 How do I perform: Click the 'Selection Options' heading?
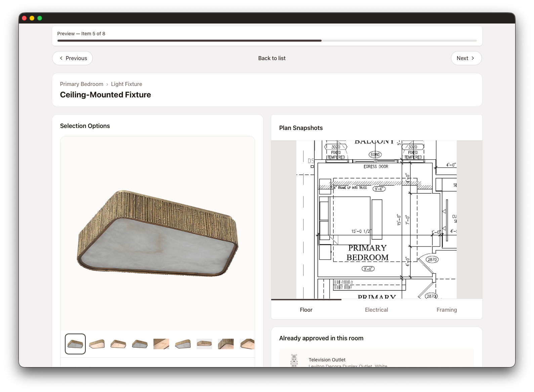(85, 126)
